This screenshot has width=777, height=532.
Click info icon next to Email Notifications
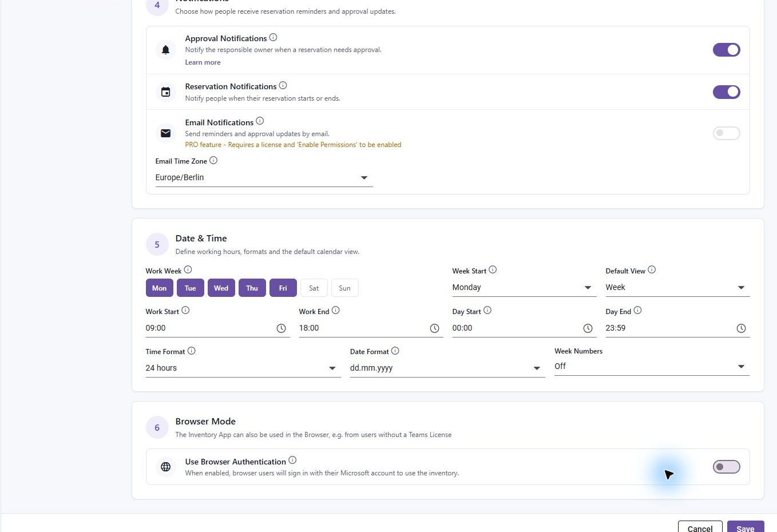coord(260,121)
